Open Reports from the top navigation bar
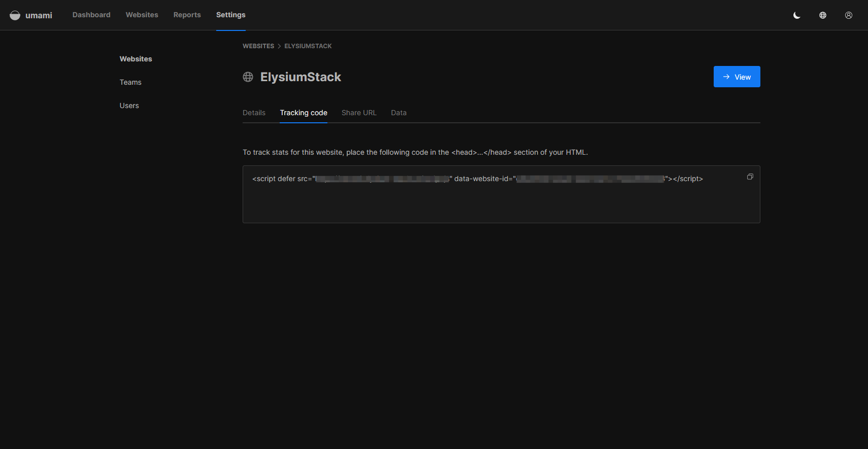The image size is (868, 449). pyautogui.click(x=187, y=15)
